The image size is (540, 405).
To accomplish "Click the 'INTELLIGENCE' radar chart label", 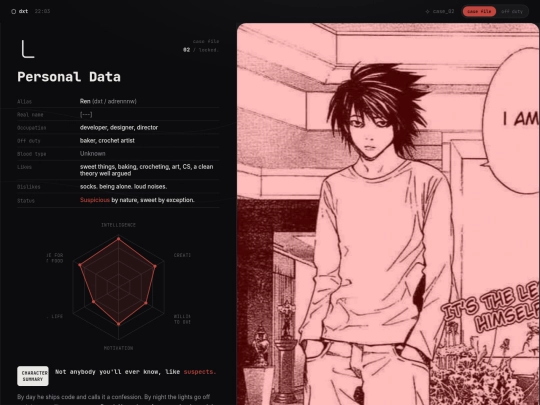I will click(x=118, y=225).
